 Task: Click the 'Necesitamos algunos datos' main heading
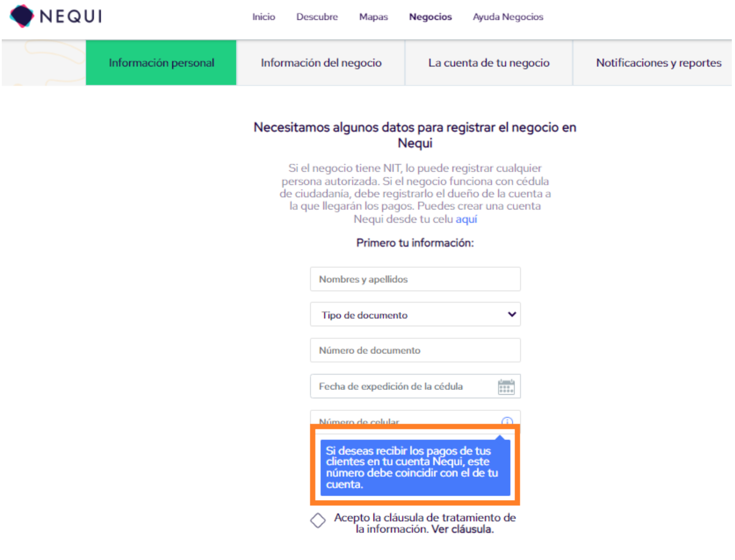[x=415, y=135]
